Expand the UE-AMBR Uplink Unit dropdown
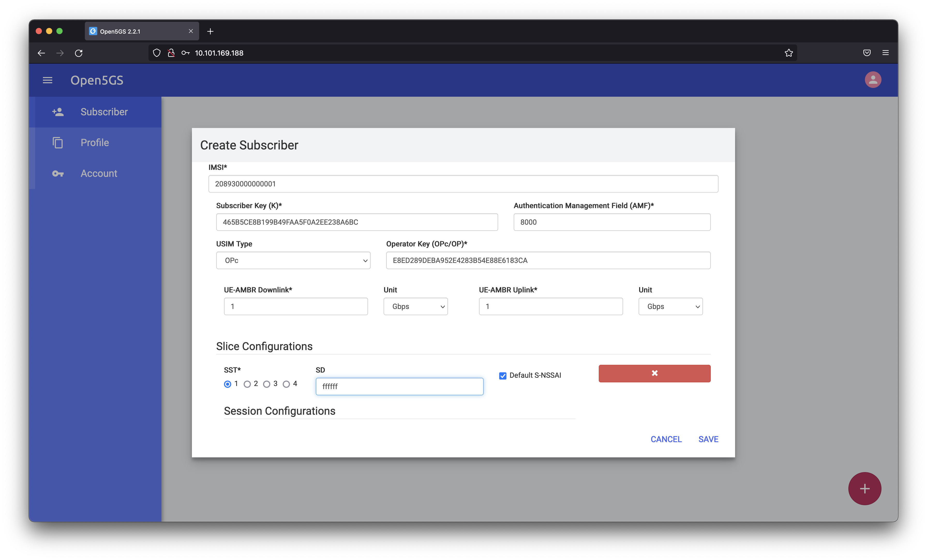927x560 pixels. click(x=670, y=306)
